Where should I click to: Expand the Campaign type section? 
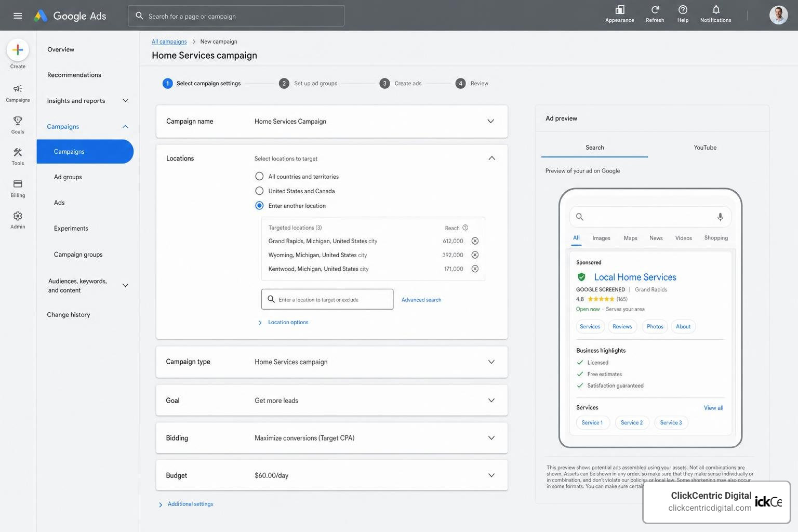(491, 362)
